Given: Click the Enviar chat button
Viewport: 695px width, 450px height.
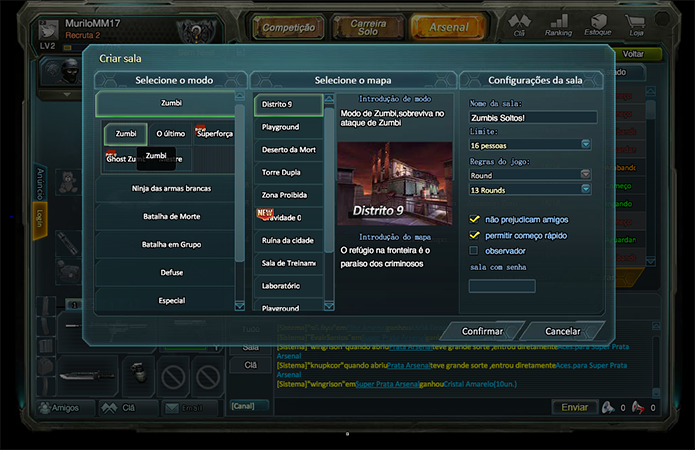Looking at the screenshot, I should tap(574, 407).
